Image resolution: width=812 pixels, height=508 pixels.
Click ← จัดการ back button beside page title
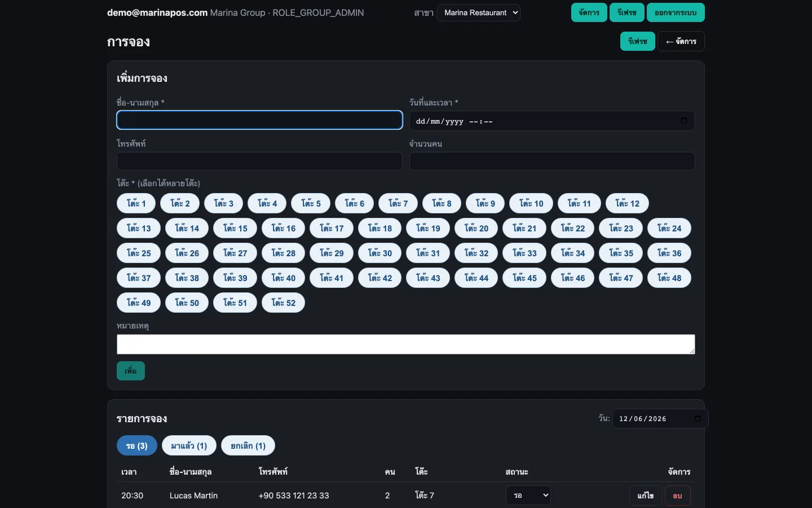681,41
